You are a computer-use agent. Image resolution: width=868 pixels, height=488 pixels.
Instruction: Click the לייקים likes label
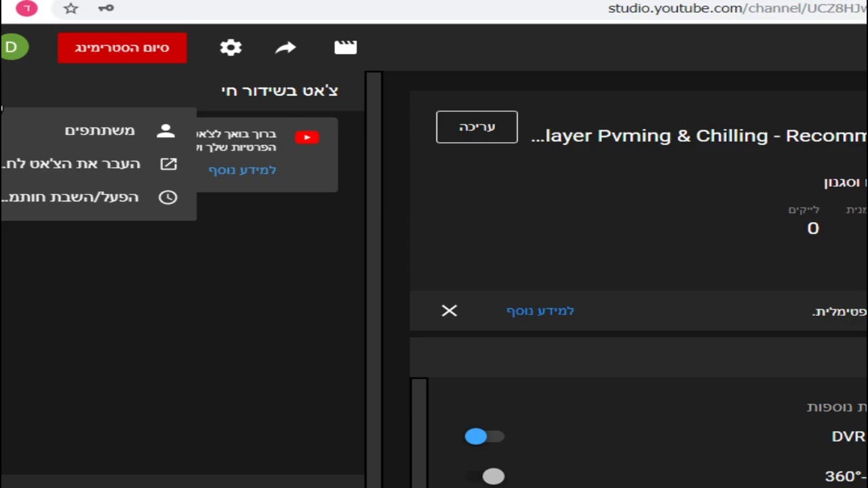click(804, 210)
